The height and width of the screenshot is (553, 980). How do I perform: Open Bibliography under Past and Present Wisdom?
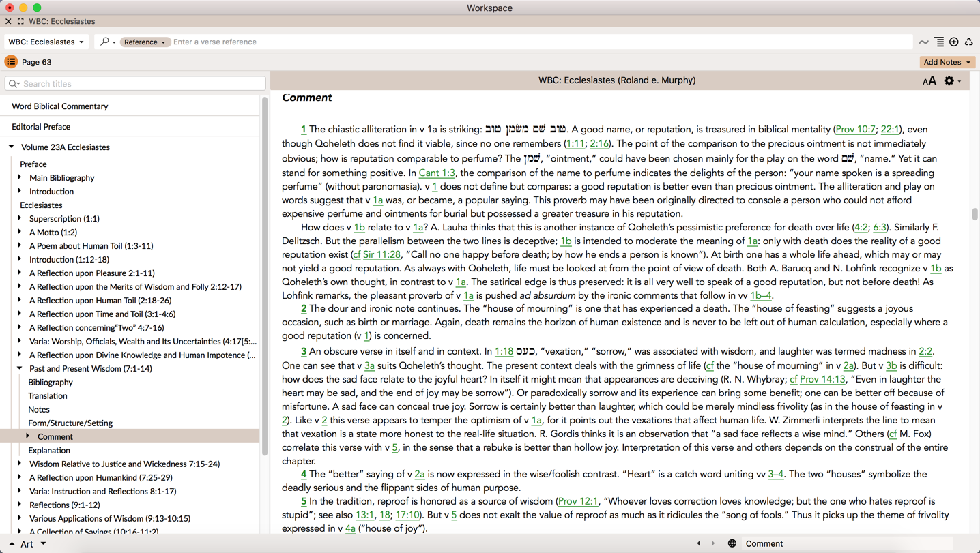point(51,383)
